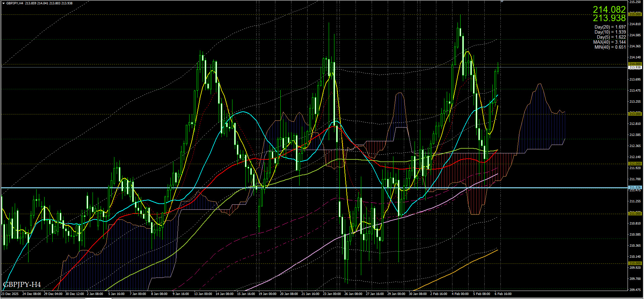Click the chart shift triangle marker

502,2
